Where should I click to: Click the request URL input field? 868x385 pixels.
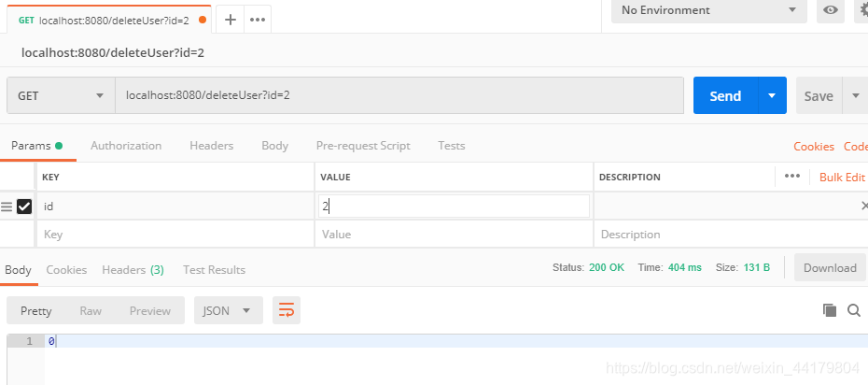[x=399, y=95]
